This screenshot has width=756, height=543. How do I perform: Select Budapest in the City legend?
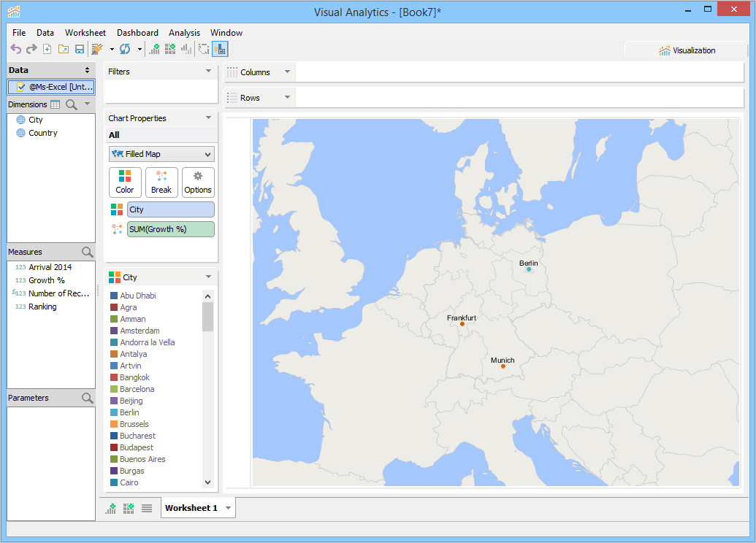(137, 447)
